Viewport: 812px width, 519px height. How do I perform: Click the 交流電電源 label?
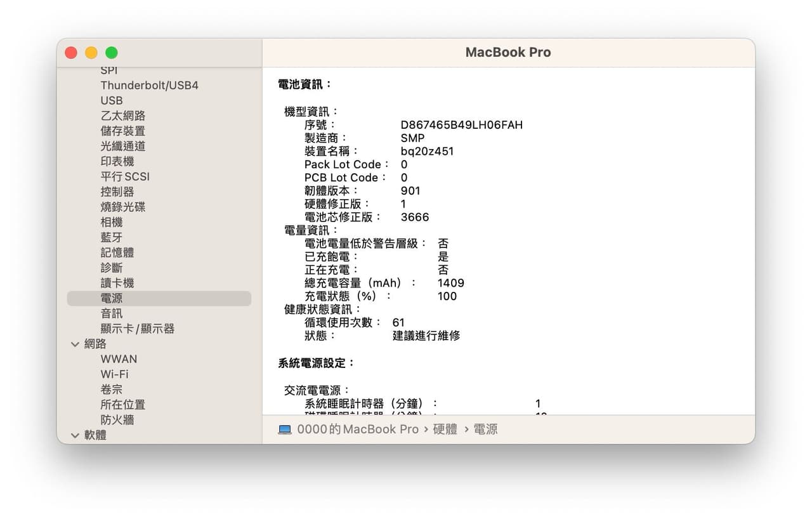click(317, 391)
